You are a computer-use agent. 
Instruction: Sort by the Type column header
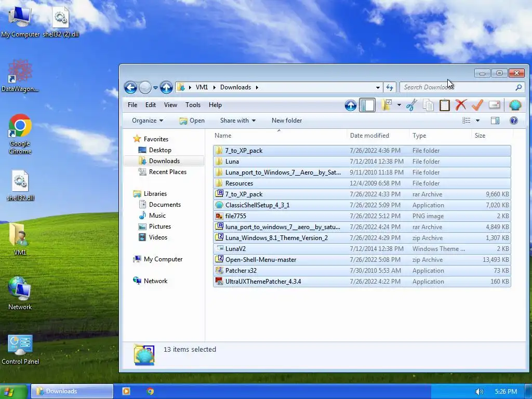coord(419,136)
